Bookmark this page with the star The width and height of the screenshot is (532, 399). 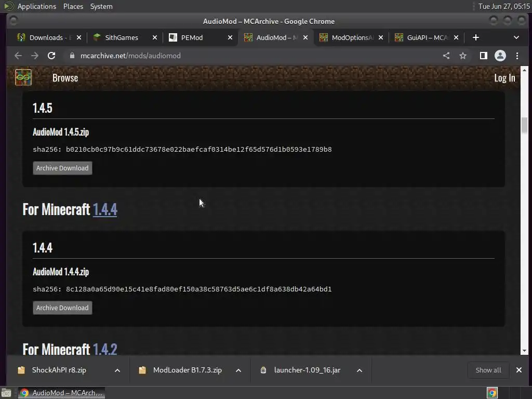(463, 56)
